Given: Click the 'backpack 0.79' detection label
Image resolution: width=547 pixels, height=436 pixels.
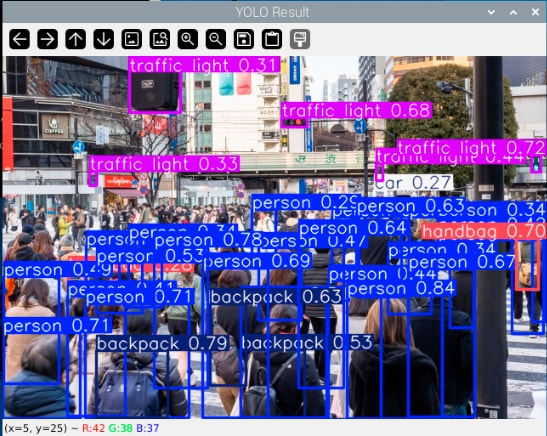Looking at the screenshot, I should (163, 344).
